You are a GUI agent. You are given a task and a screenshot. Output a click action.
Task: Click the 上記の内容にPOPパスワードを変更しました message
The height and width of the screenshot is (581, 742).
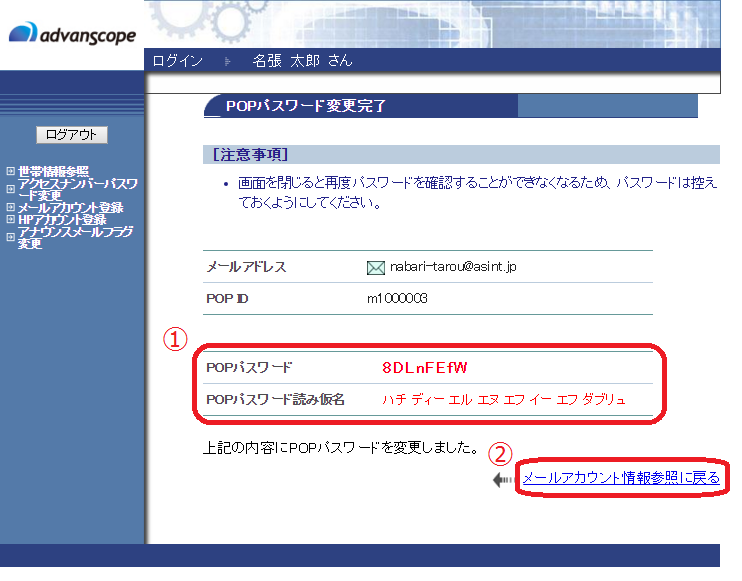click(342, 448)
